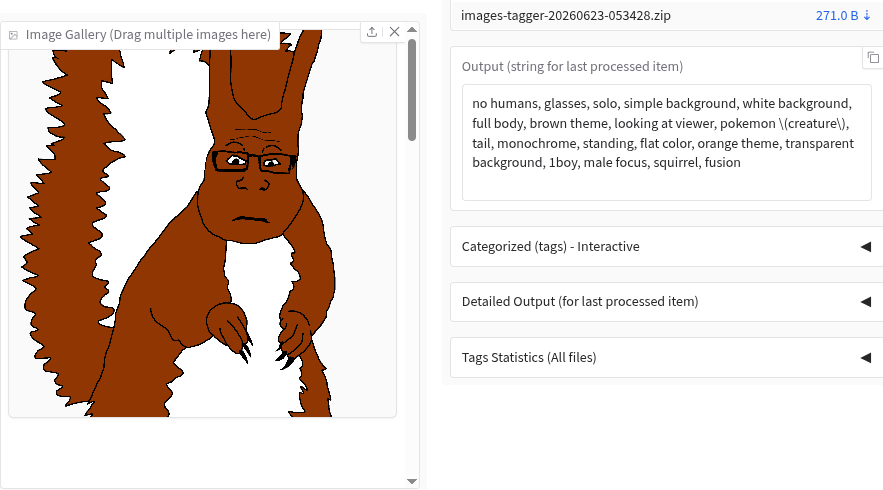Click the upload image icon in gallery
Screen dimensions: 883x490
pyautogui.click(x=372, y=32)
